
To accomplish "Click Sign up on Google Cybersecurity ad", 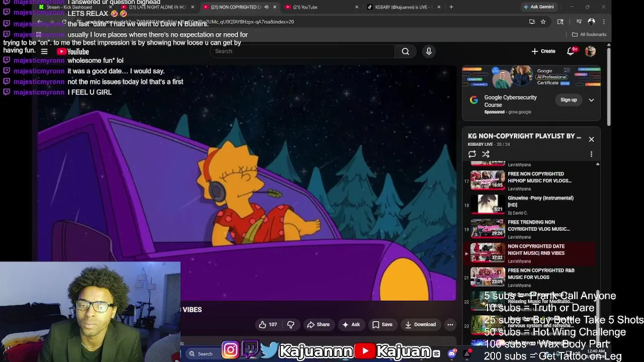I will 569,100.
